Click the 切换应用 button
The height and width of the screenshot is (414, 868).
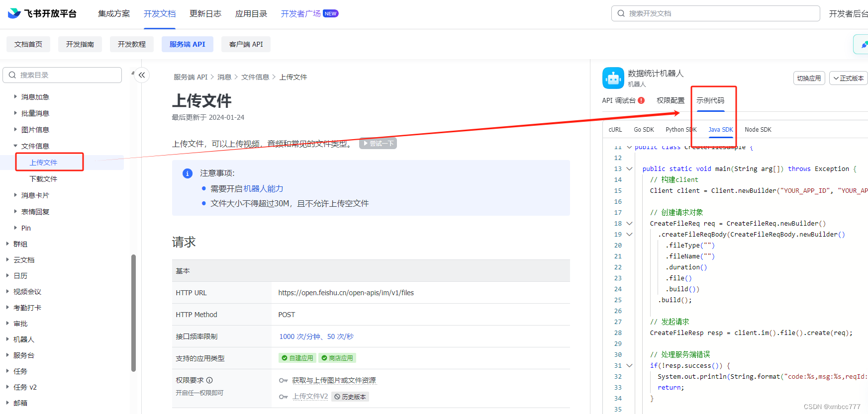tap(809, 78)
